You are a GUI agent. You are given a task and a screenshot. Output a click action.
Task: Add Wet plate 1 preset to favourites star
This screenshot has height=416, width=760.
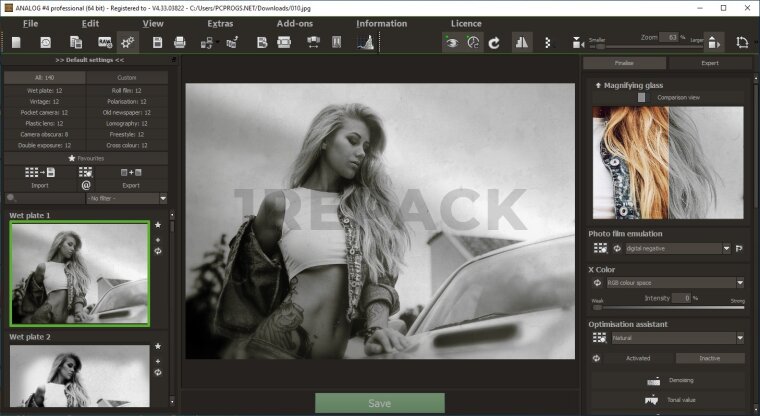coord(157,225)
